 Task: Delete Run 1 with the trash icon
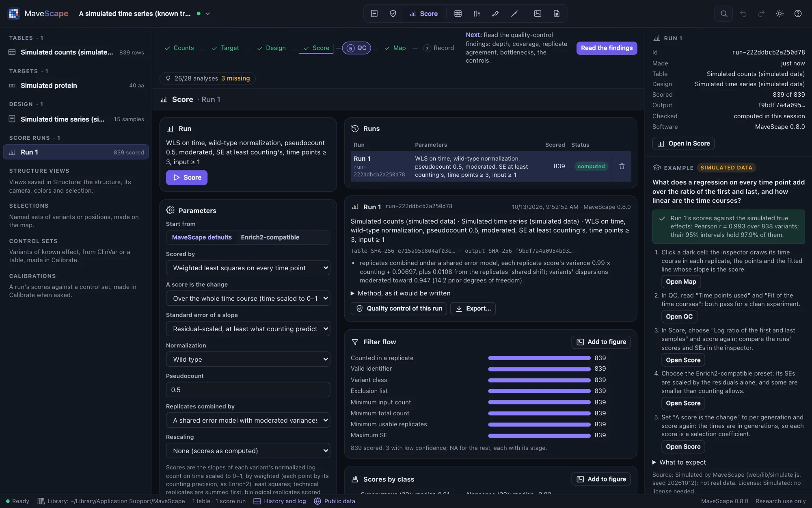[x=622, y=166]
